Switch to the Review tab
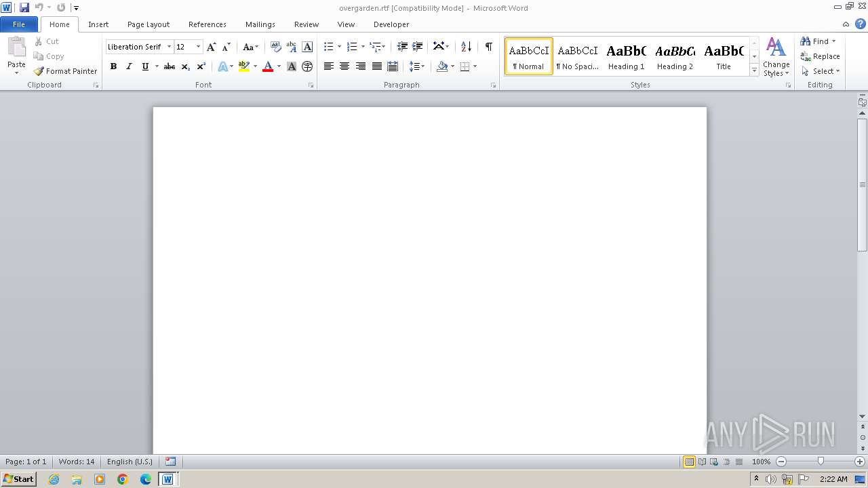Viewport: 868px width, 488px height. tap(307, 24)
